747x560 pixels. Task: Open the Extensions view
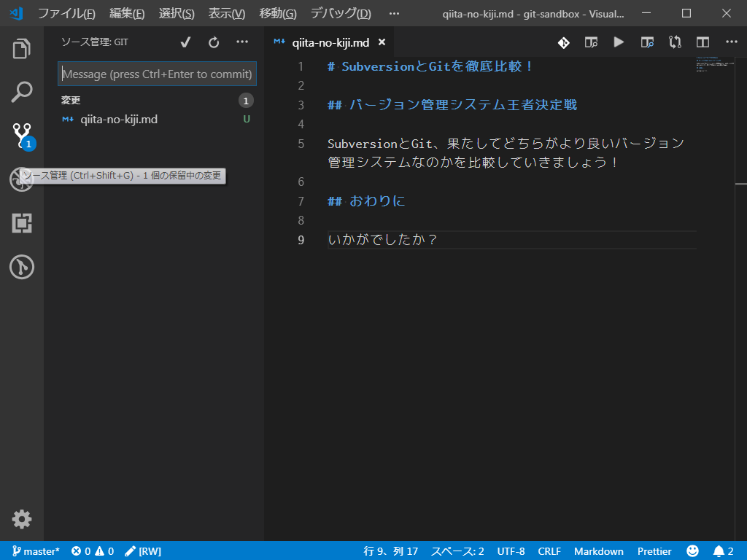[21, 223]
